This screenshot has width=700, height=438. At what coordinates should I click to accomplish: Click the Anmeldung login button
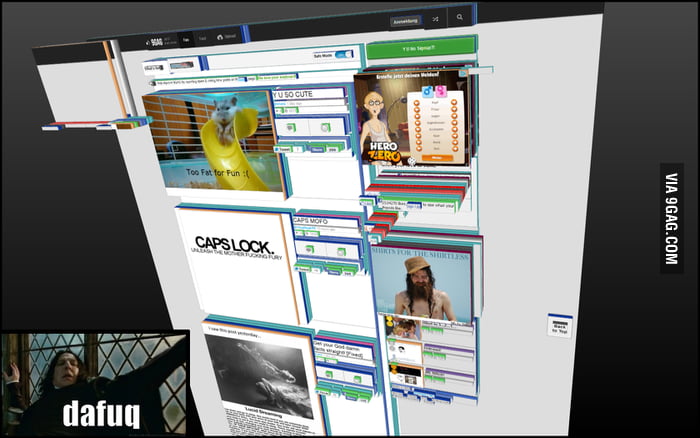tap(405, 21)
